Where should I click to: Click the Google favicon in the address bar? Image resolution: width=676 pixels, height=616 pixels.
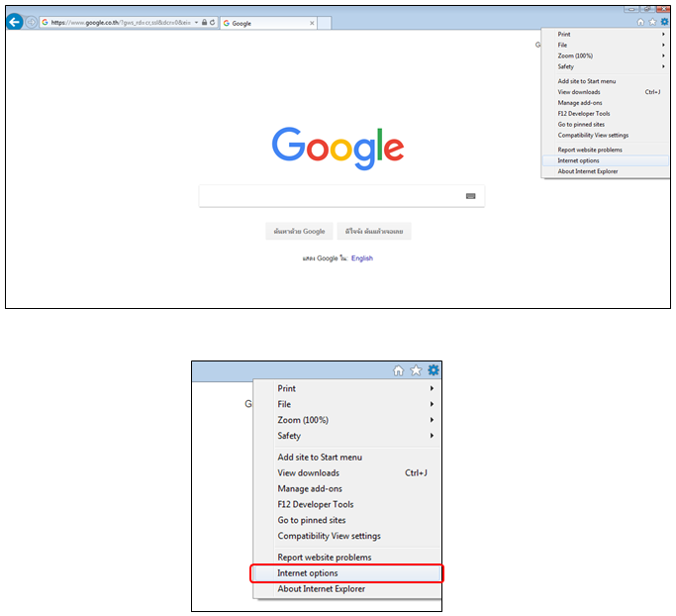(x=45, y=22)
